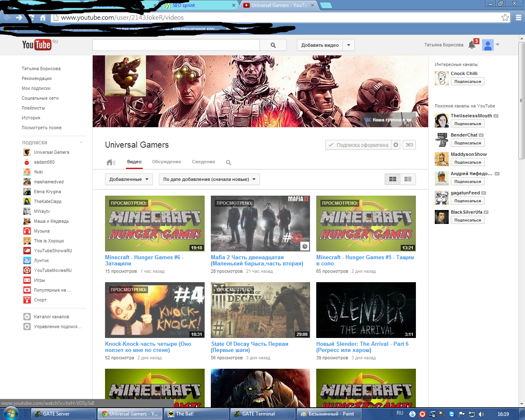This screenshot has height=420, width=525.
Task: Click volume icon in system tray
Action: [x=481, y=414]
